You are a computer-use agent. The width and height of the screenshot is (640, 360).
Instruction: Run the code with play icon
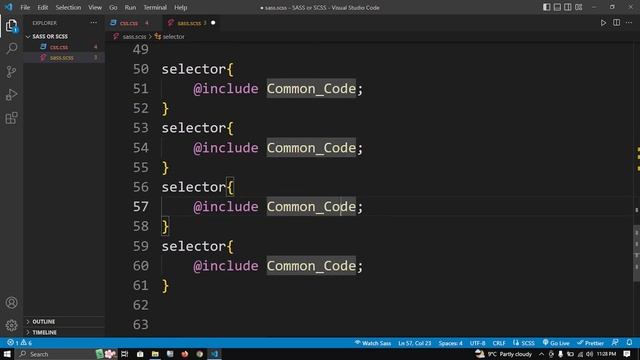point(603,23)
